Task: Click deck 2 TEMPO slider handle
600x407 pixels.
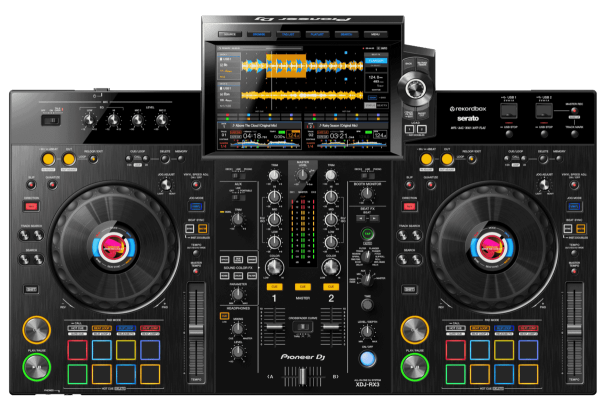Action: pos(574,330)
